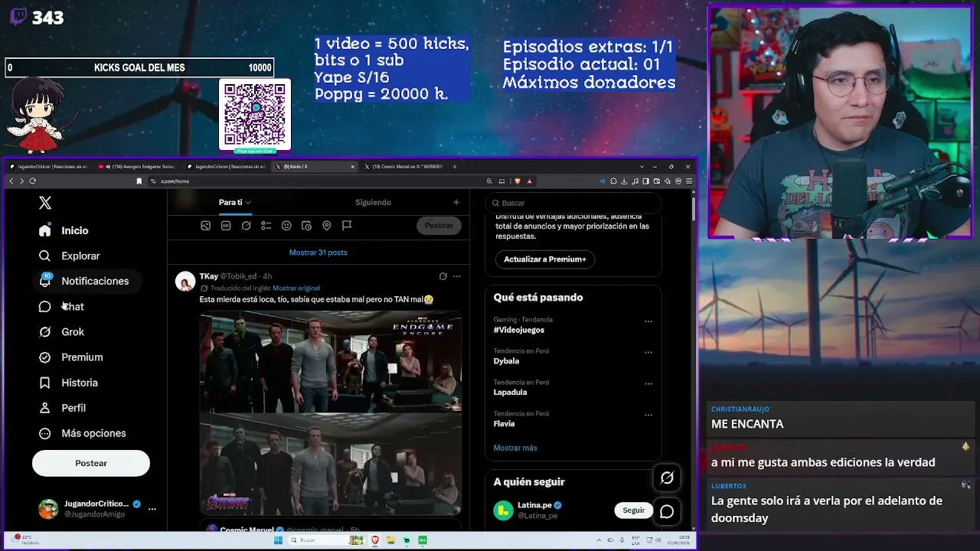
Task: Switch to Cosmic Marvel en X tab
Action: pos(403,167)
